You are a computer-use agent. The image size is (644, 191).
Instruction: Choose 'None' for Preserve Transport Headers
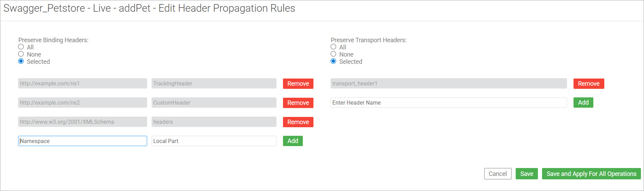click(334, 54)
